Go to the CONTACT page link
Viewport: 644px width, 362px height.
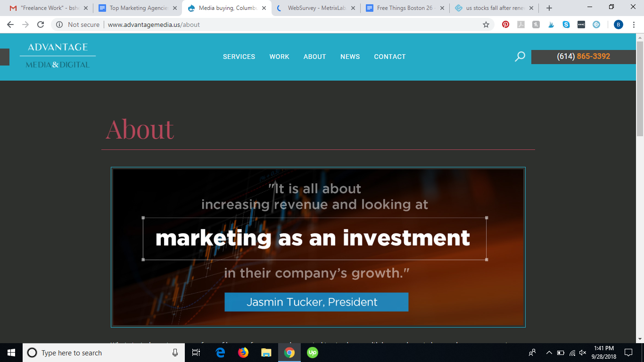[390, 57]
